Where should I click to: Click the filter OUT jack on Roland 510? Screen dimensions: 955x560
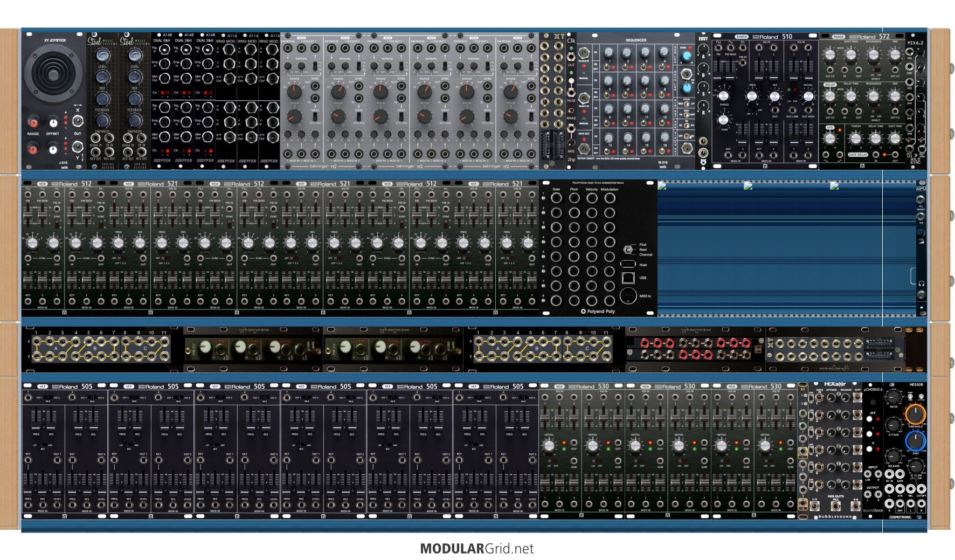click(775, 110)
